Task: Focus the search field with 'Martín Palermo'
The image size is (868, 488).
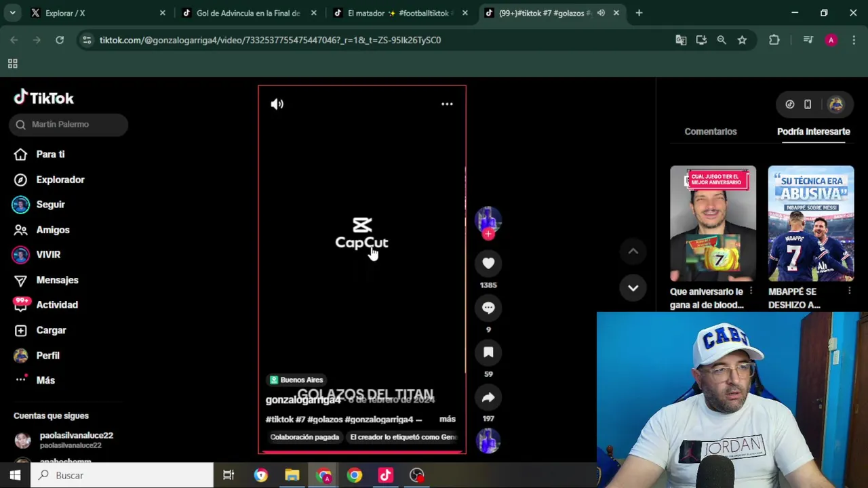Action: [68, 124]
